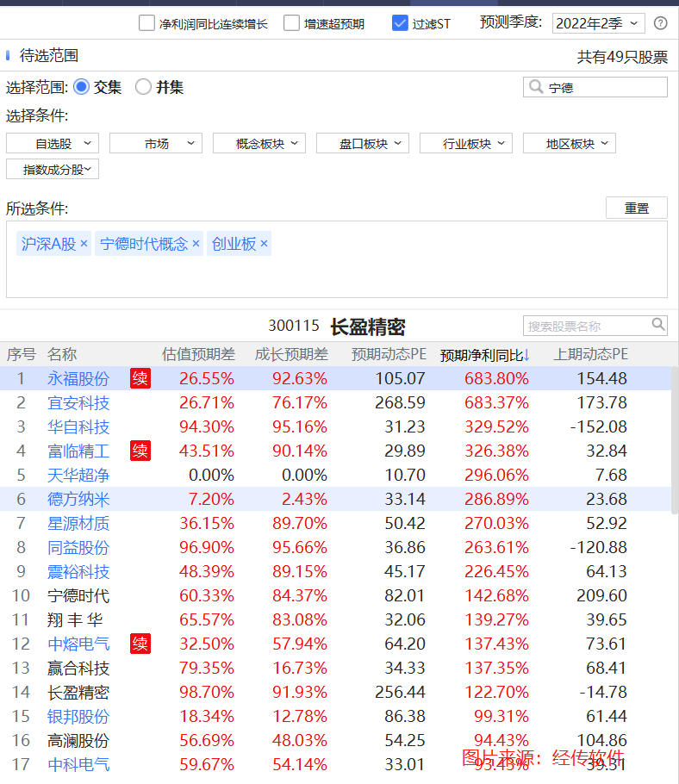Click -152.08 previous PE value
The height and width of the screenshot is (784, 679).
[598, 426]
